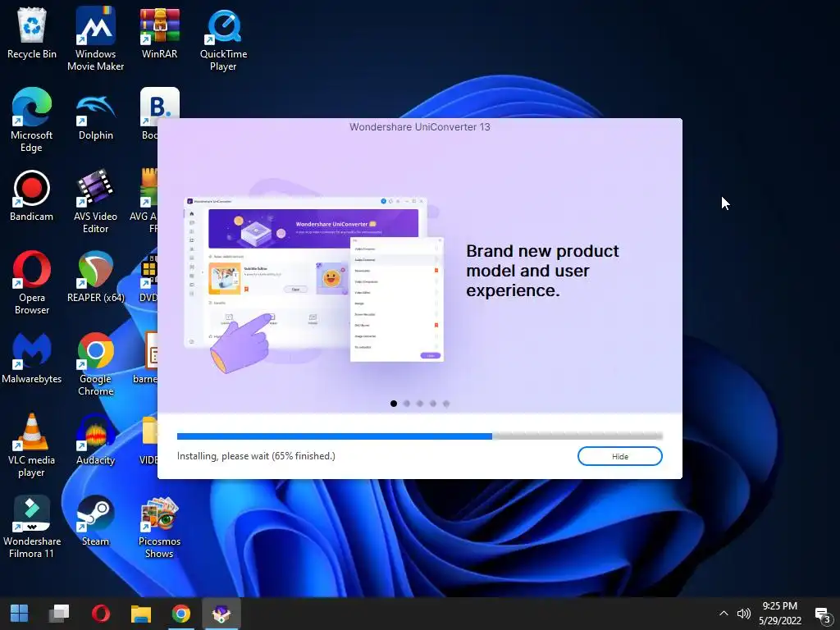Image resolution: width=840 pixels, height=630 pixels.
Task: Click Opera icon in the taskbar
Action: (x=100, y=614)
